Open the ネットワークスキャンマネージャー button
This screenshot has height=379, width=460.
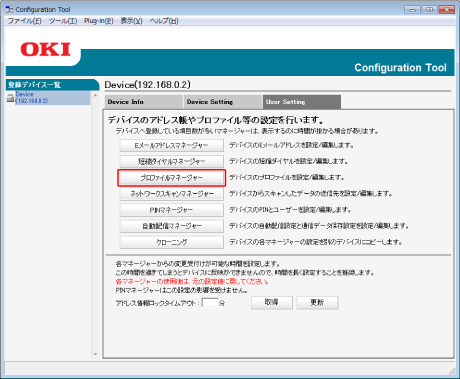point(172,194)
